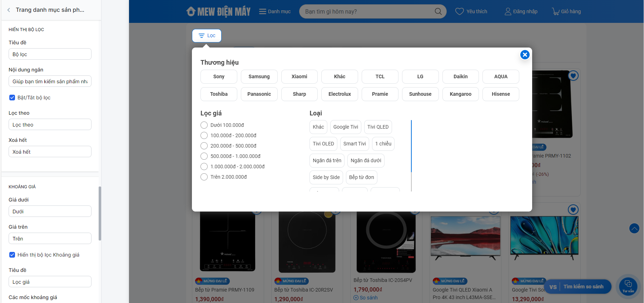Select the Samsung brand filter

click(259, 76)
